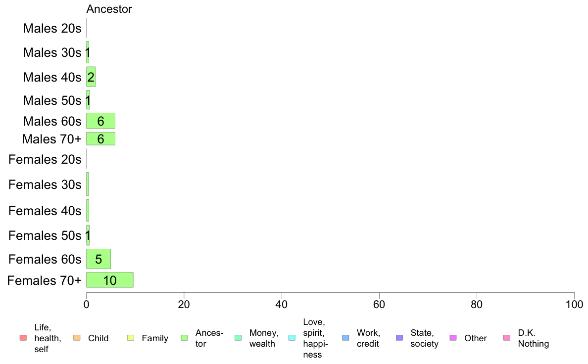The image size is (588, 364).
Task: Click the Love, spirit, happiness legend swatch
Action: coord(292,338)
